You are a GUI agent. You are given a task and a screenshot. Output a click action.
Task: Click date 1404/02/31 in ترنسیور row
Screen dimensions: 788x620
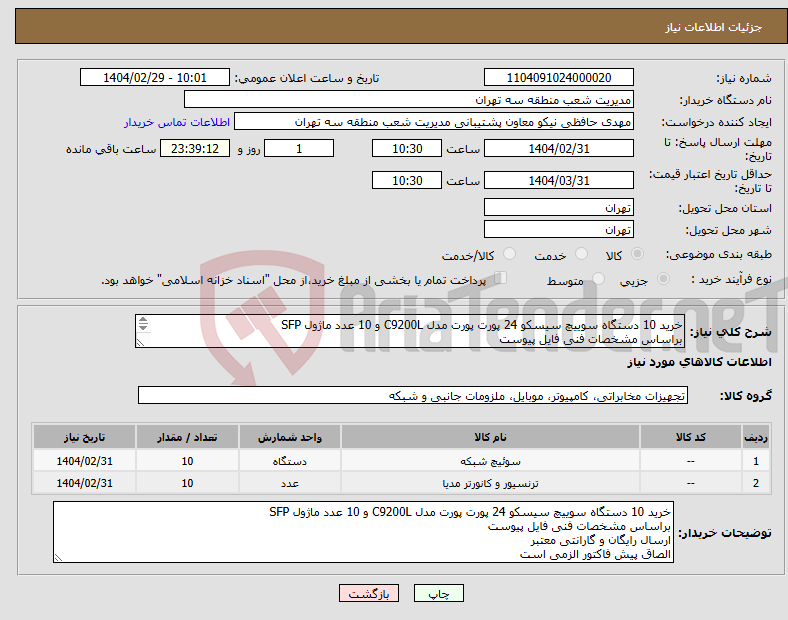click(84, 483)
